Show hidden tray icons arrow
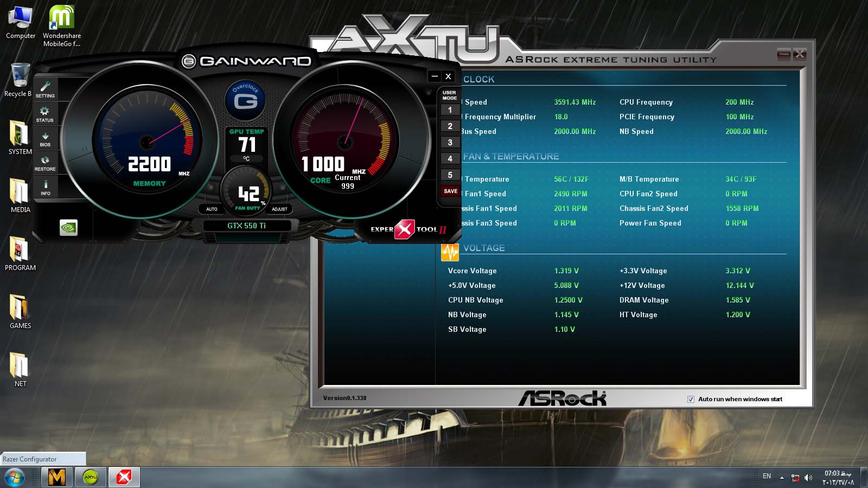Image resolution: width=868 pixels, height=488 pixels. point(782,478)
